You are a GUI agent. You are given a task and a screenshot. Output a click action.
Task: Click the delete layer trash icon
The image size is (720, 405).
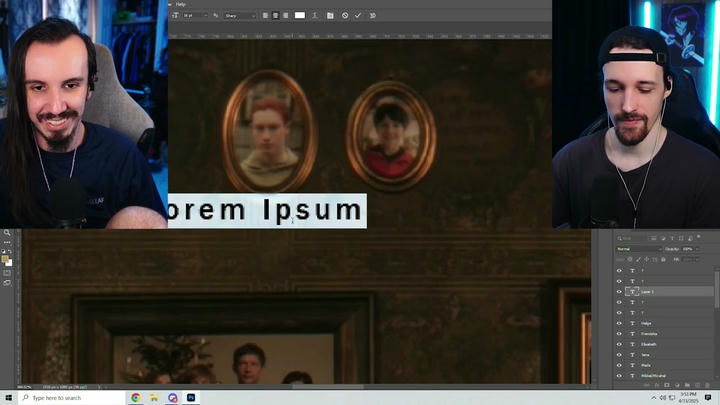tap(707, 385)
